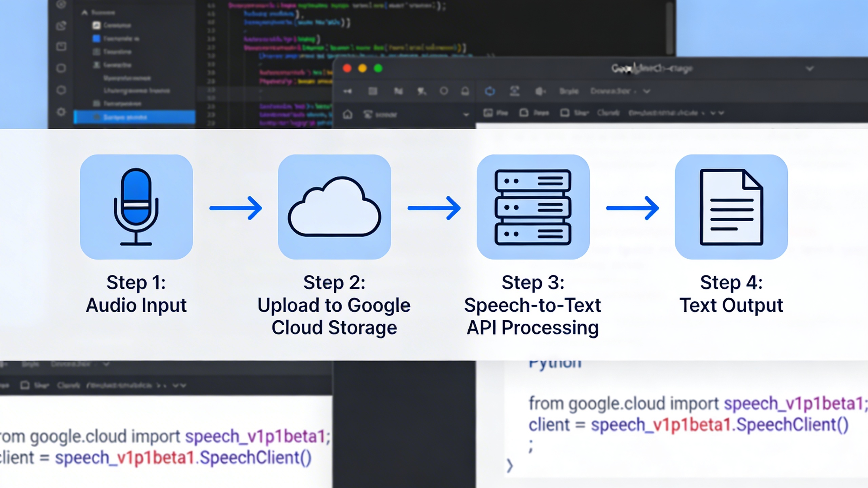Image resolution: width=868 pixels, height=488 pixels.
Task: Expand the chevron beside the home row label
Action: point(466,115)
